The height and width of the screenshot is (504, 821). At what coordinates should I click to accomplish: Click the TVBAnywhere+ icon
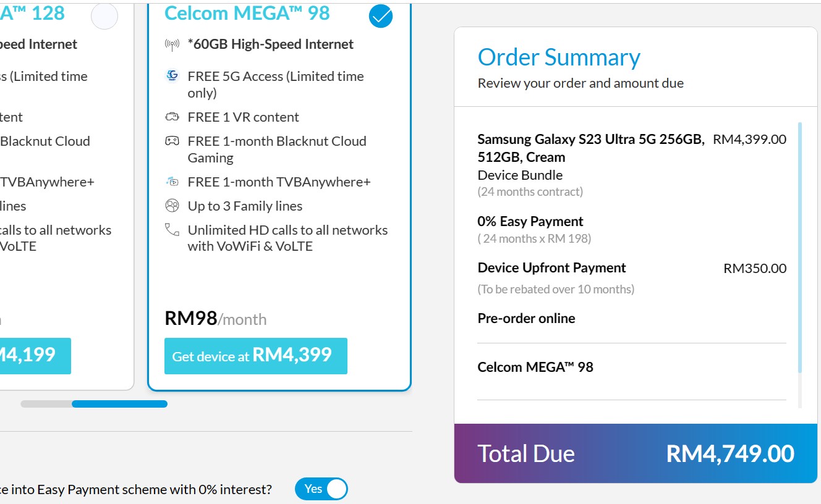tap(172, 182)
